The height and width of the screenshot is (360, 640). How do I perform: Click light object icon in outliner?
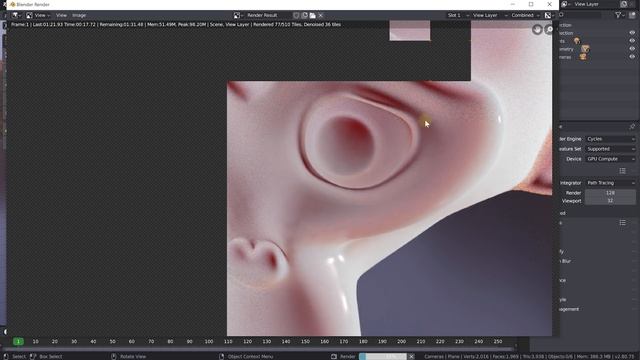[577, 41]
